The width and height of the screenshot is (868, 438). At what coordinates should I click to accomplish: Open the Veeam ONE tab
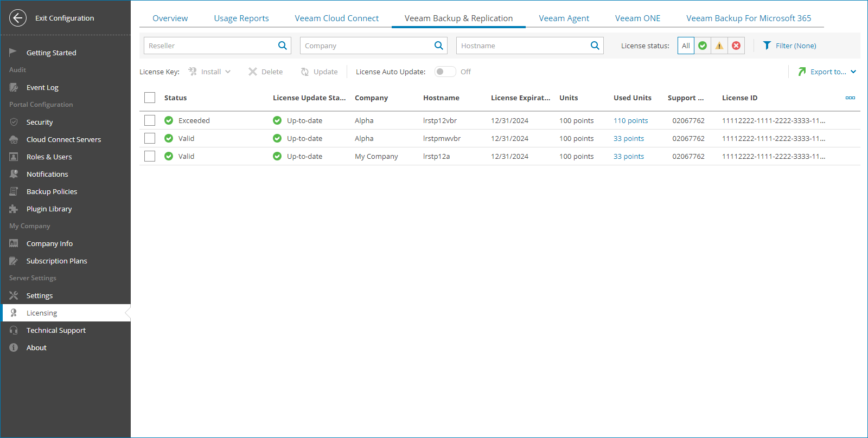click(637, 18)
